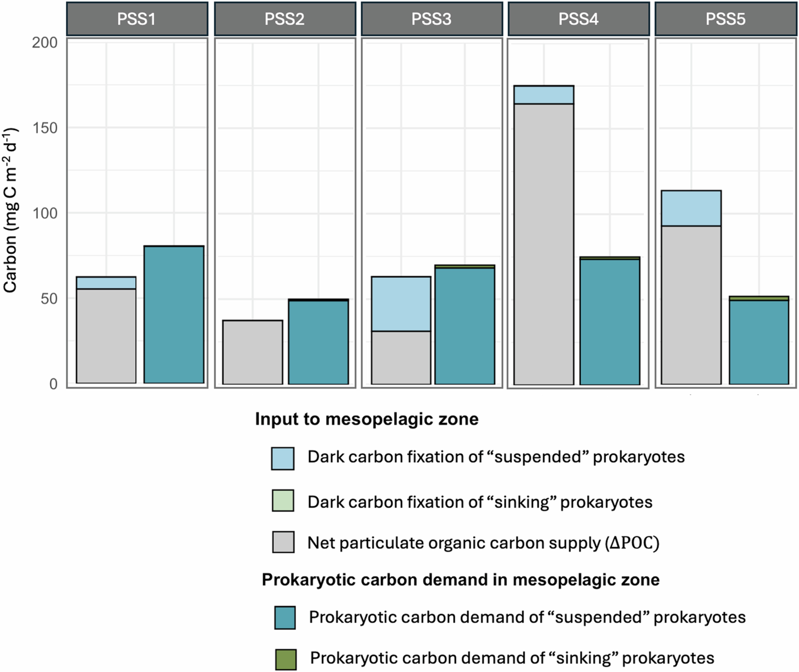Screen dimensions: 799x672
Task: Open the PSS5 panel header
Action: pos(725,19)
